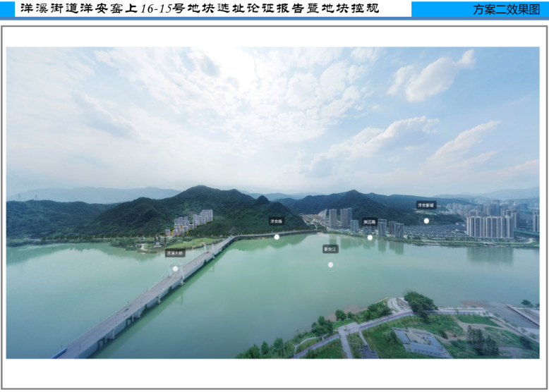Click the white high-rise cluster on the hillside
549x392 pixels.
[193, 221]
